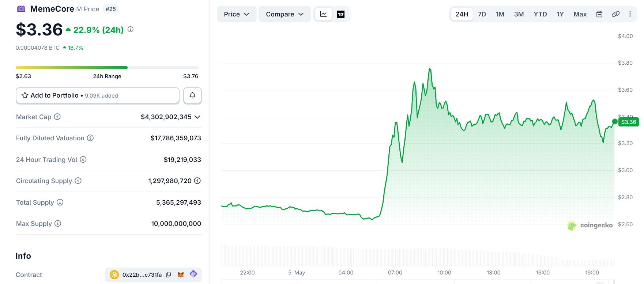
Task: Click the $4,302,902,345 market cap value
Action: (x=166, y=117)
